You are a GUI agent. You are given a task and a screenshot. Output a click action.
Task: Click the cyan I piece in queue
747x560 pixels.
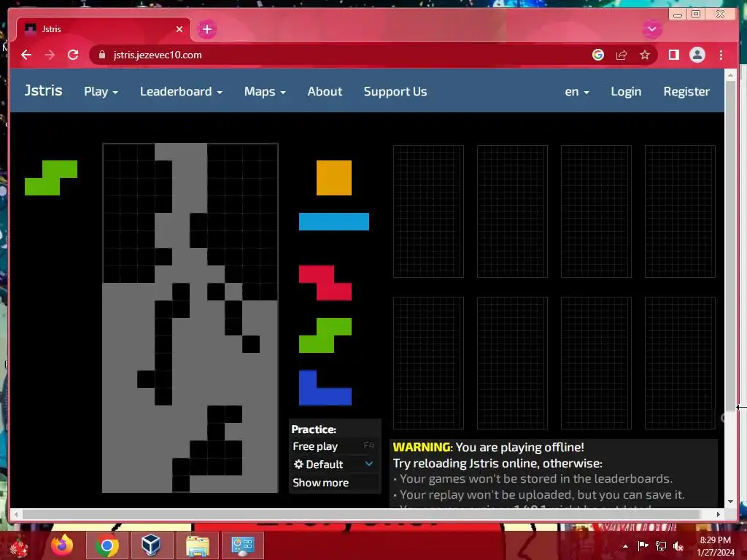tap(334, 222)
